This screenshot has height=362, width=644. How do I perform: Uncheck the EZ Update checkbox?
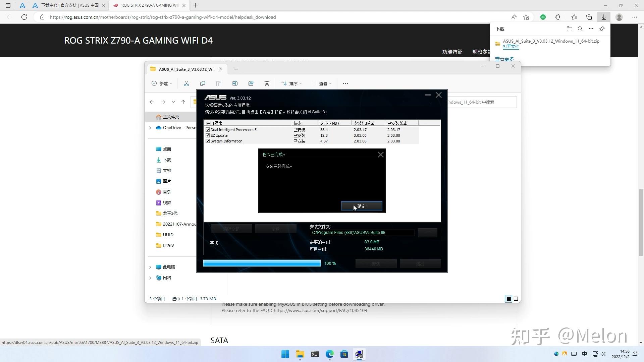[208, 135]
